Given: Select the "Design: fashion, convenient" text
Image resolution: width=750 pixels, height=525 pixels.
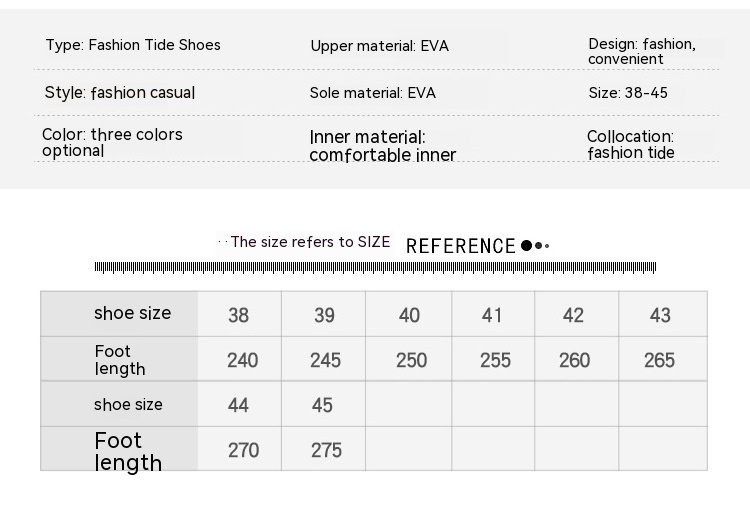Looking at the screenshot, I should [642, 51].
